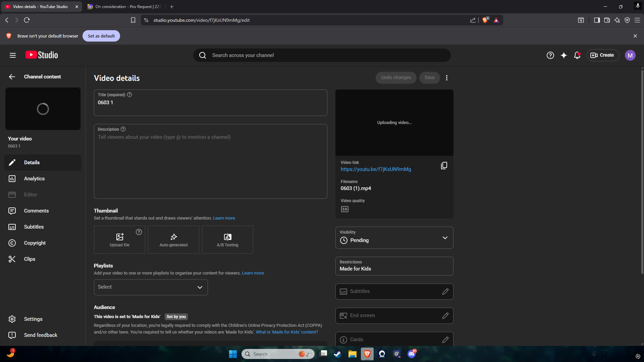Image resolution: width=644 pixels, height=362 pixels.
Task: Click the Create button
Action: click(602, 55)
